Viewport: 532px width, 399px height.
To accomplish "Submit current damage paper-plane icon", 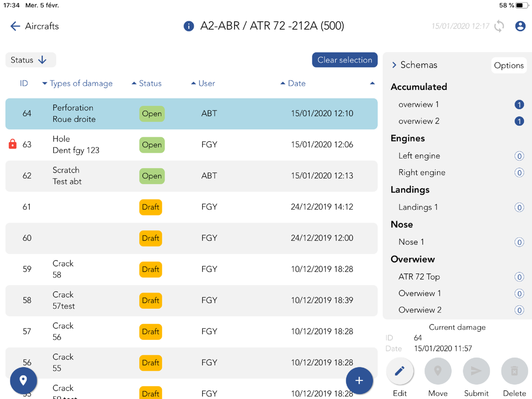I will (x=476, y=371).
